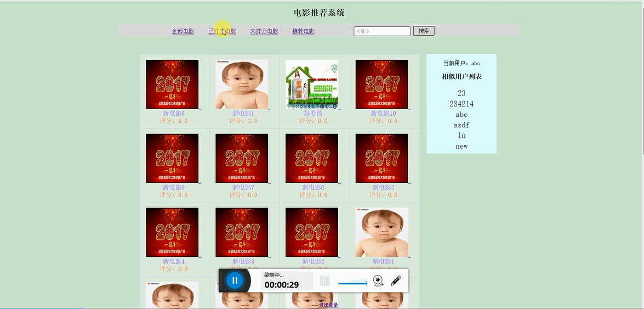Show 未打分电影 movies

pos(264,31)
